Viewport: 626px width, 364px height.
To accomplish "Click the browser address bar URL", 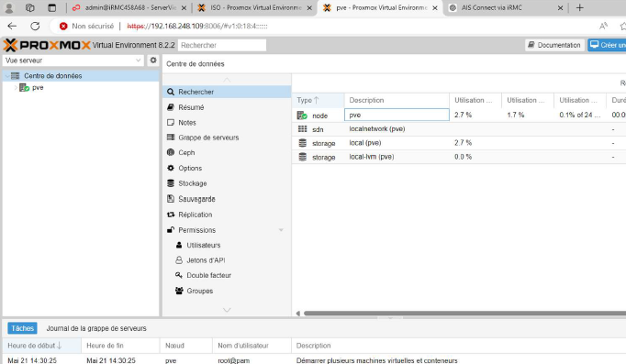I will (x=196, y=27).
